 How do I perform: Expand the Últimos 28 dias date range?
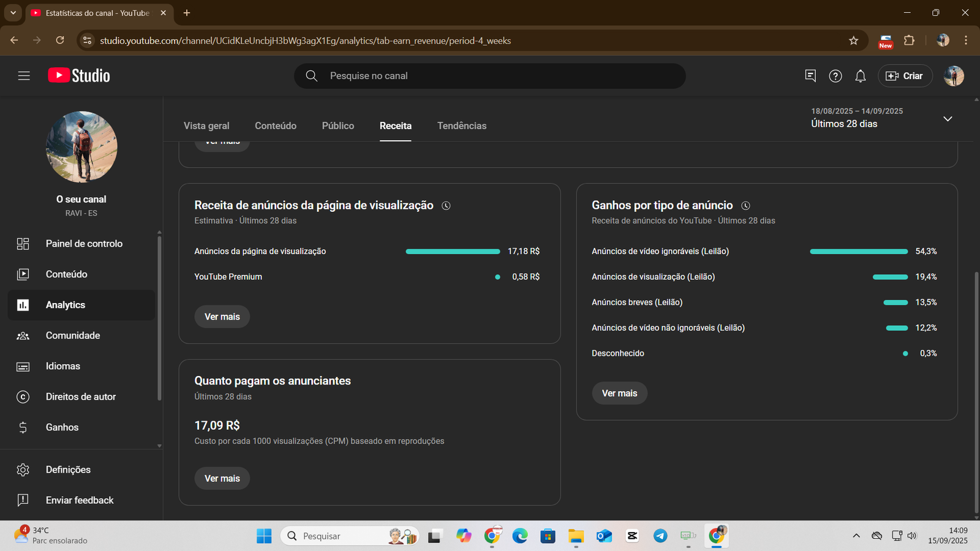tap(947, 118)
